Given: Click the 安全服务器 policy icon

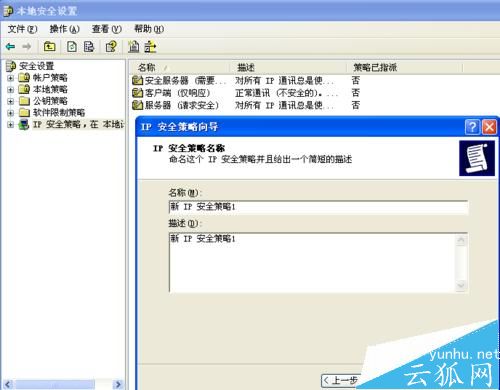Looking at the screenshot, I should point(137,80).
